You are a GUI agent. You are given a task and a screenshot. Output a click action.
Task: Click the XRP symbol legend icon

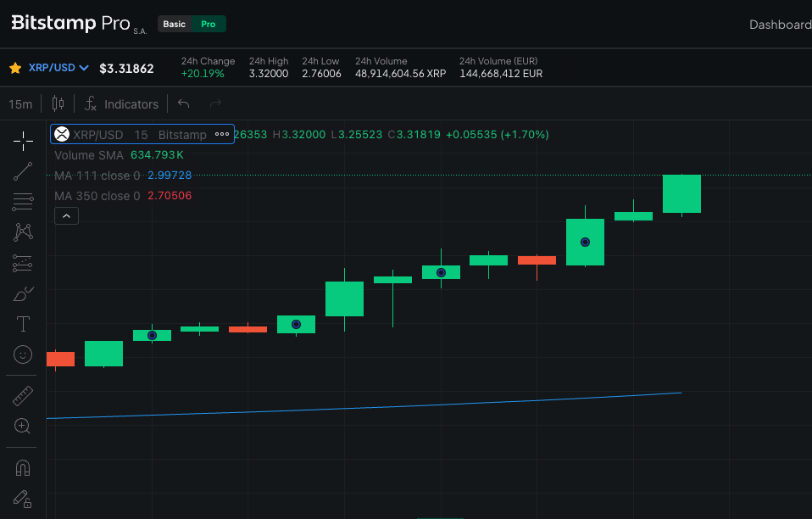[62, 134]
